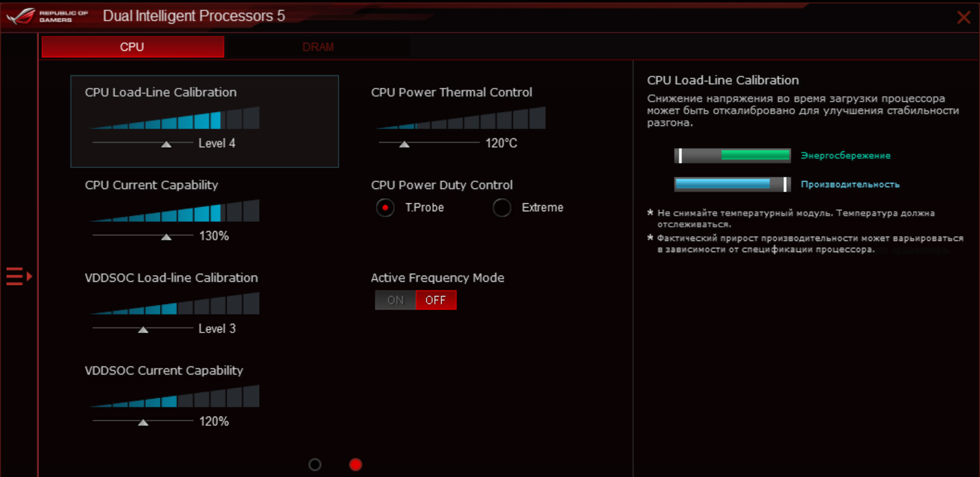Click the blue Производительность indicator bar

click(x=732, y=184)
